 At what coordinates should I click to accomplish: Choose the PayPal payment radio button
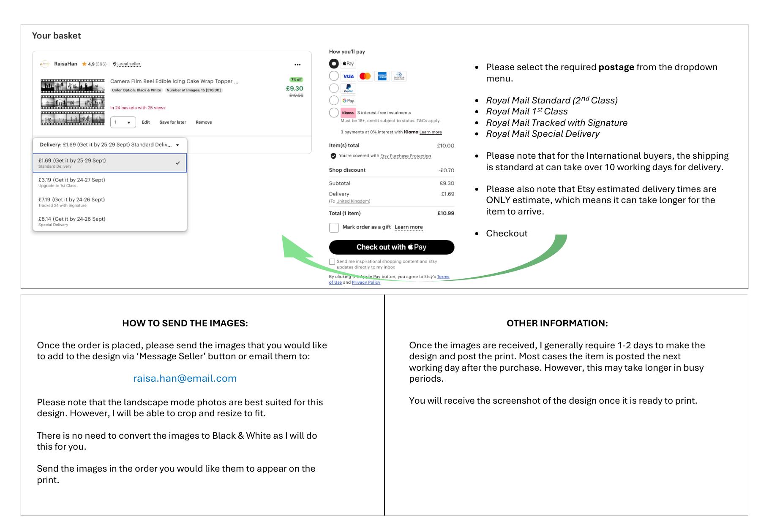(x=334, y=88)
